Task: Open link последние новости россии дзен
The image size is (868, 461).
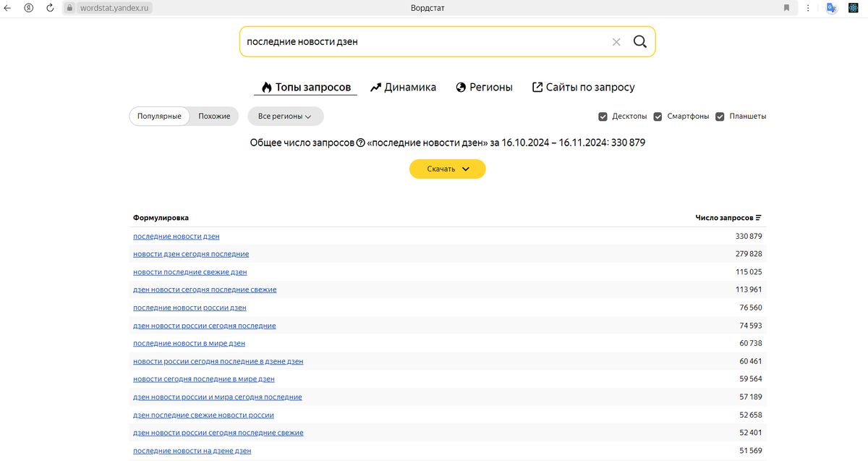Action: (x=190, y=308)
